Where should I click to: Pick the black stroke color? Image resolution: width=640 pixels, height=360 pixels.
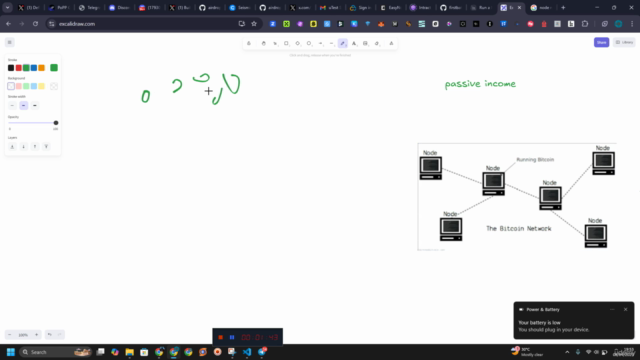click(11, 68)
